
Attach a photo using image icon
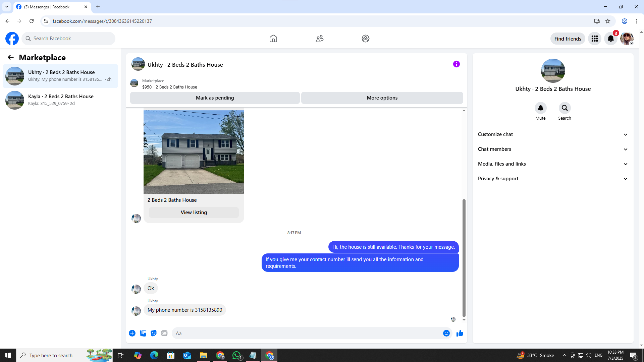143,333
